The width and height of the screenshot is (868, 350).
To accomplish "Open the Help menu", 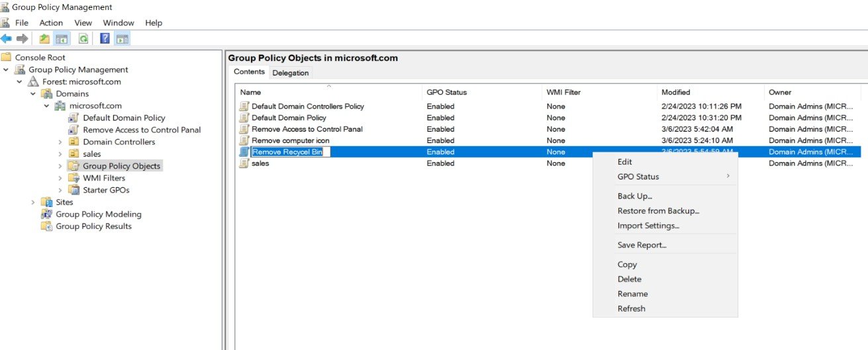I will click(x=154, y=22).
